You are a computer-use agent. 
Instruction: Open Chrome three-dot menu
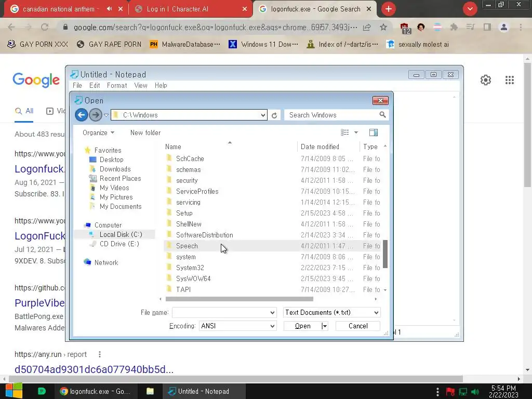(x=521, y=27)
